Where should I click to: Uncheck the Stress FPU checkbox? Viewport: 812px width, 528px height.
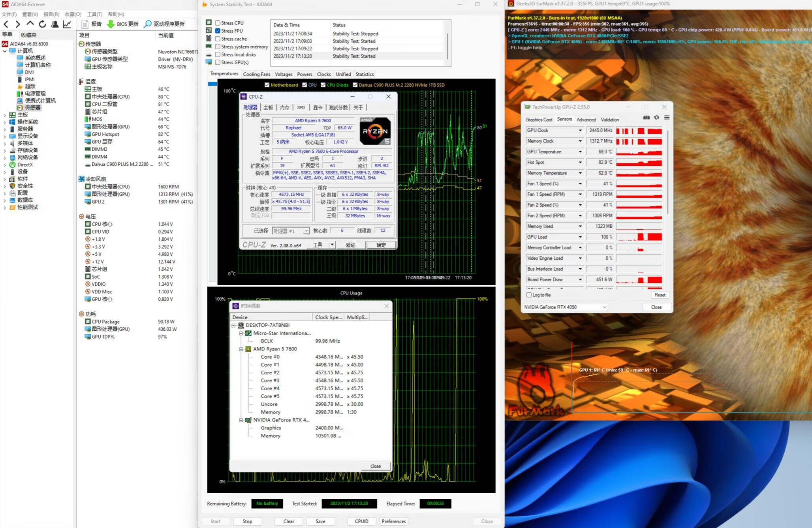click(x=218, y=31)
